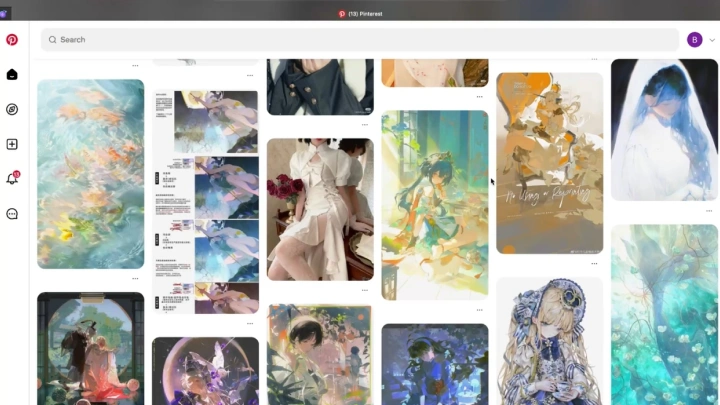Click the magnifier icon in search bar

tap(52, 40)
